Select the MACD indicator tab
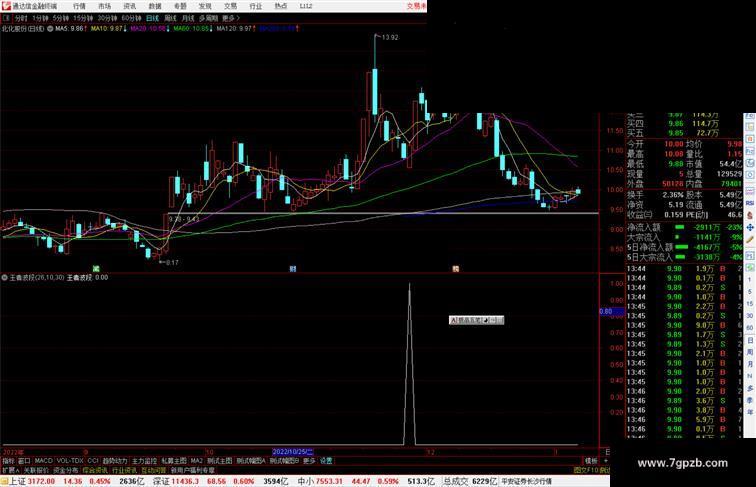The height and width of the screenshot is (487, 756). pyautogui.click(x=43, y=461)
